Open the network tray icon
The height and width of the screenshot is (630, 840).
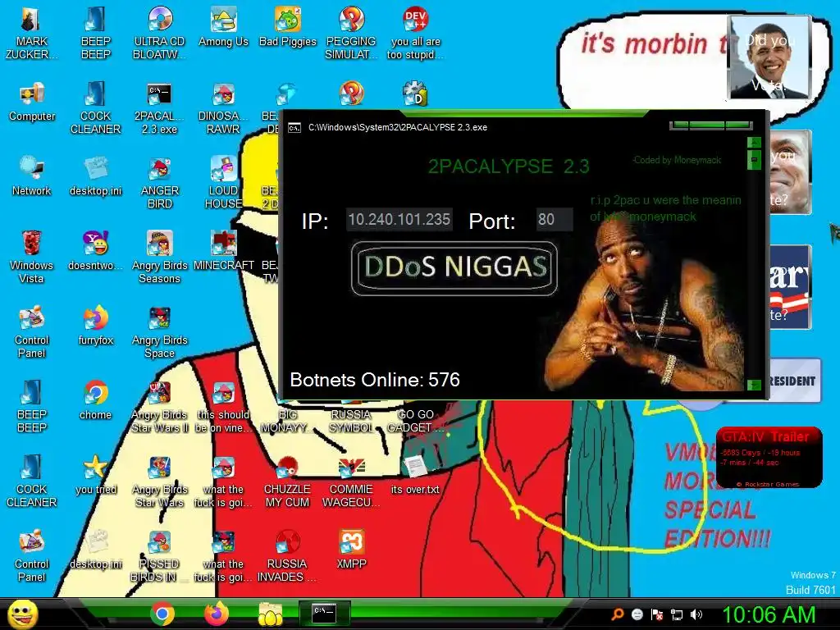pyautogui.click(x=677, y=614)
